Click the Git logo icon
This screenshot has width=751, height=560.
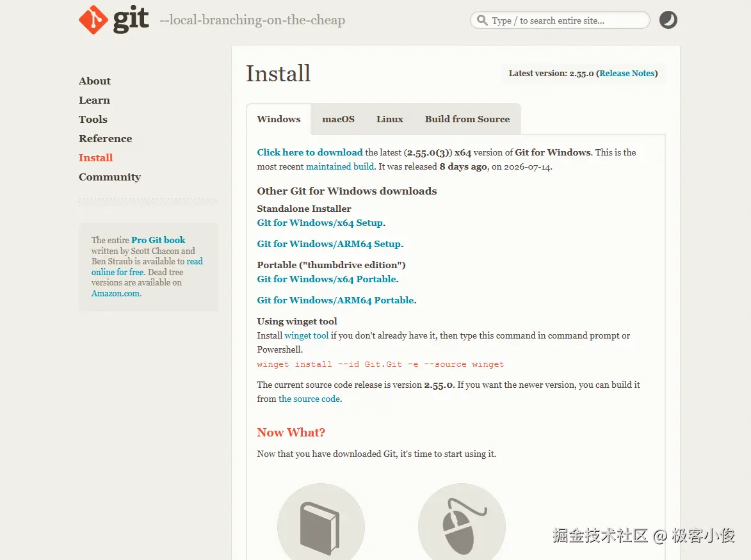pyautogui.click(x=93, y=20)
